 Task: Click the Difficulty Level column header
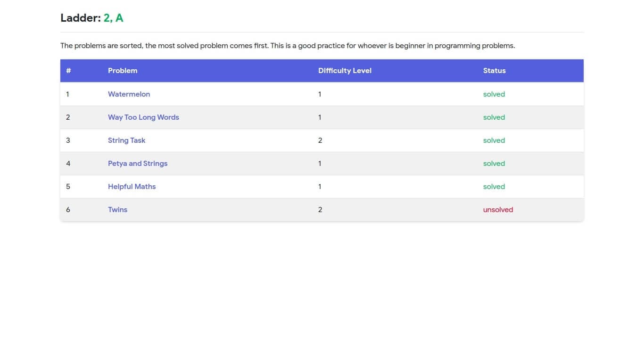(x=345, y=71)
